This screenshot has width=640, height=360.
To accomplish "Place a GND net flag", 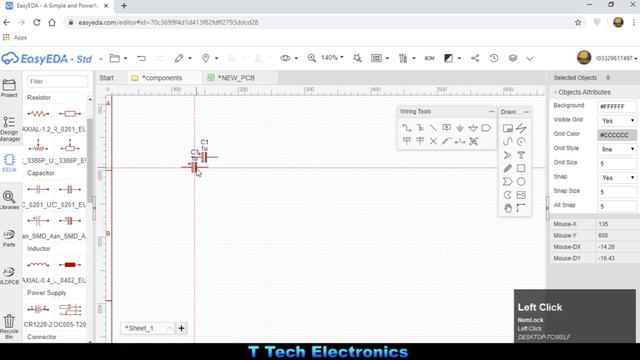I will point(460,128).
